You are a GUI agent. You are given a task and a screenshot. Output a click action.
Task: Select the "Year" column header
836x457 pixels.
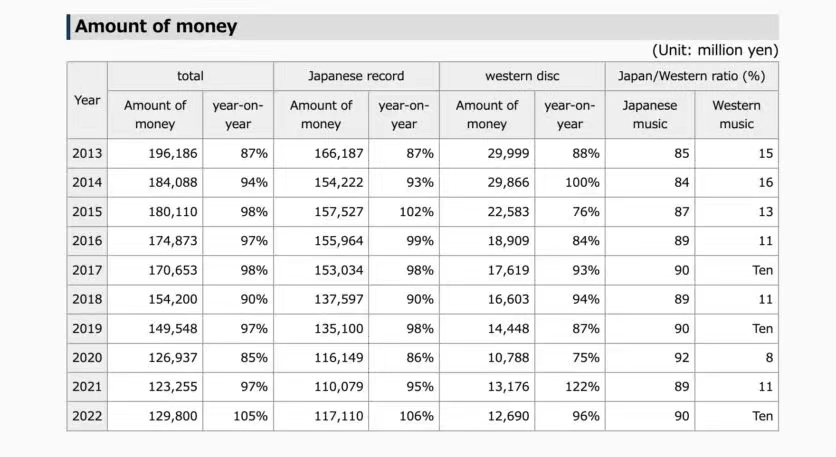(87, 100)
